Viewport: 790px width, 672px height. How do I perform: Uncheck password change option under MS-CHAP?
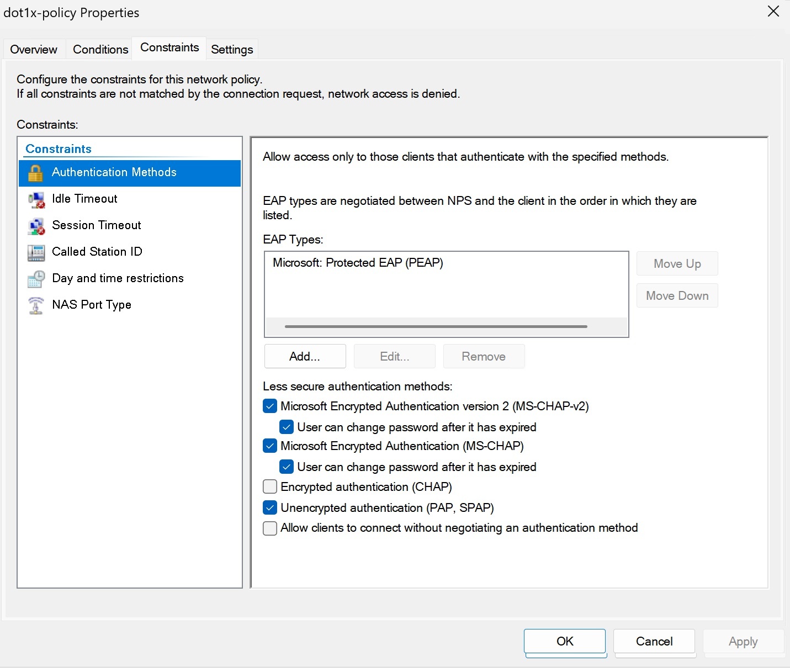point(287,467)
